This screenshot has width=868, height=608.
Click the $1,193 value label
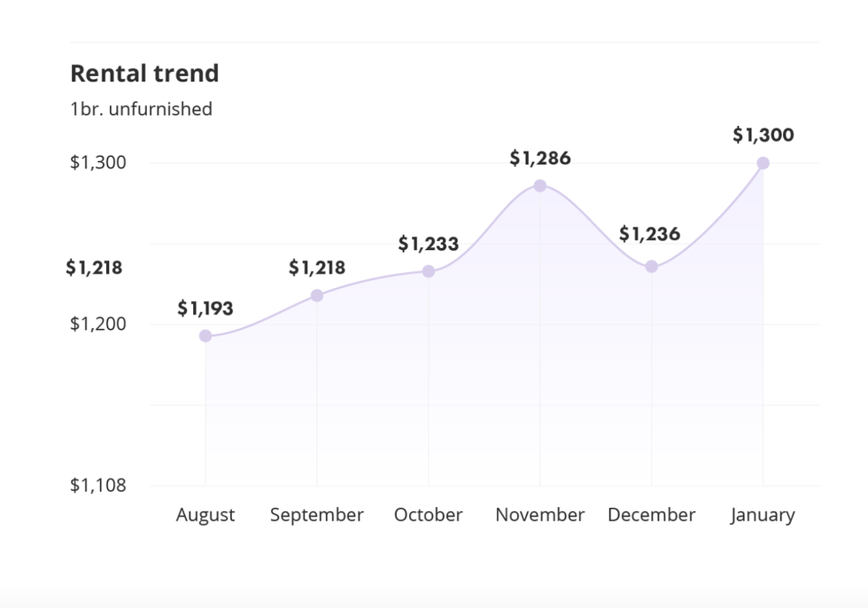tap(205, 308)
